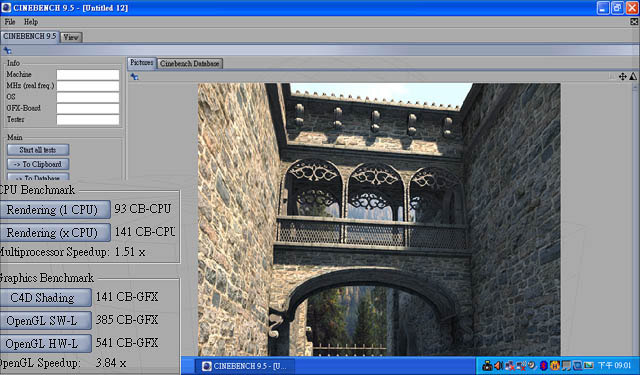Click the zoom triangle icon in viewport
The height and width of the screenshot is (375, 640).
pyautogui.click(x=633, y=76)
